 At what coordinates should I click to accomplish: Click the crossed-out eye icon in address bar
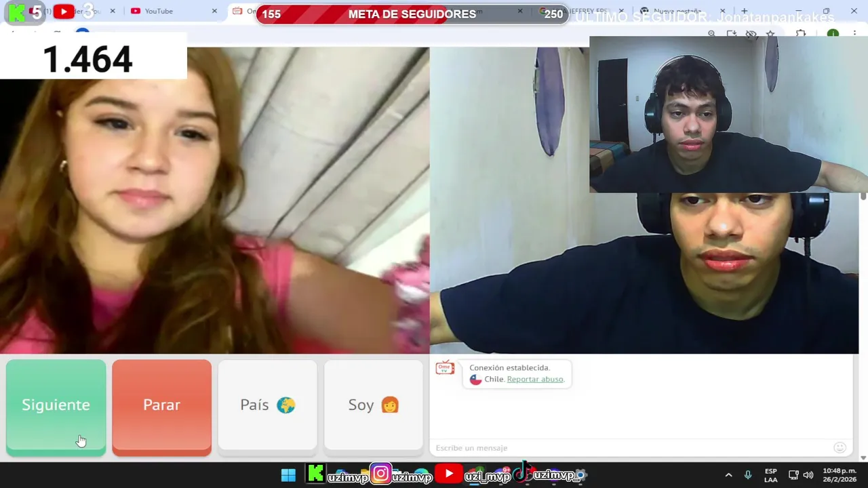751,33
